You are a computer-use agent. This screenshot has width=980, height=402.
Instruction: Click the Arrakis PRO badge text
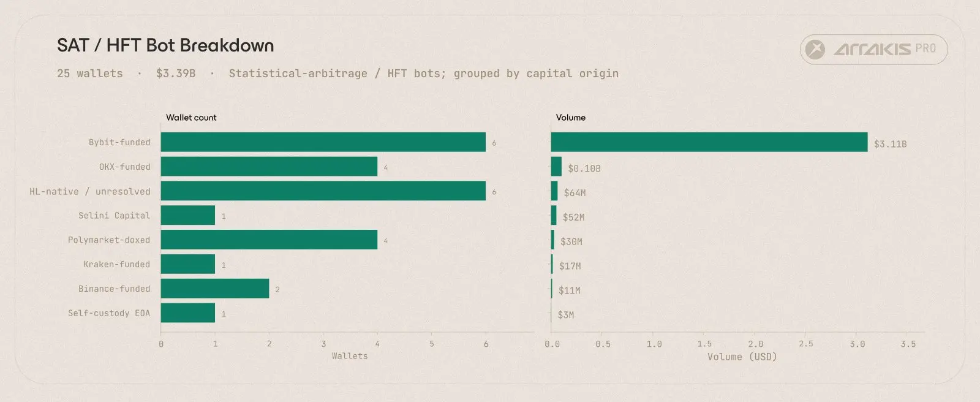pyautogui.click(x=884, y=49)
